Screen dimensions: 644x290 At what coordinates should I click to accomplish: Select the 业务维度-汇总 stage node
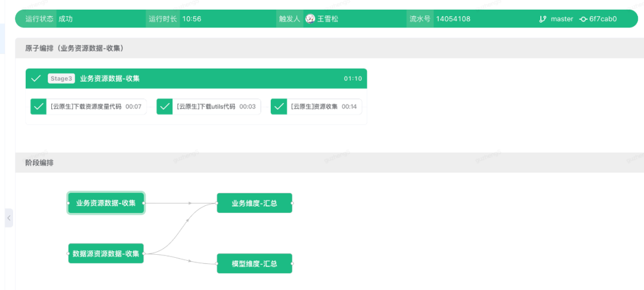coord(255,203)
